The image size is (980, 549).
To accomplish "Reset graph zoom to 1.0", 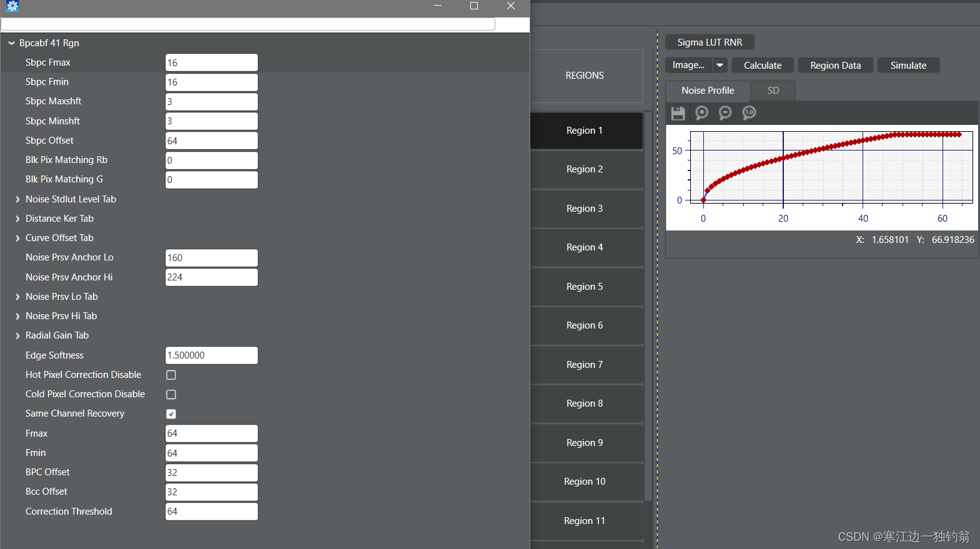I will [749, 113].
